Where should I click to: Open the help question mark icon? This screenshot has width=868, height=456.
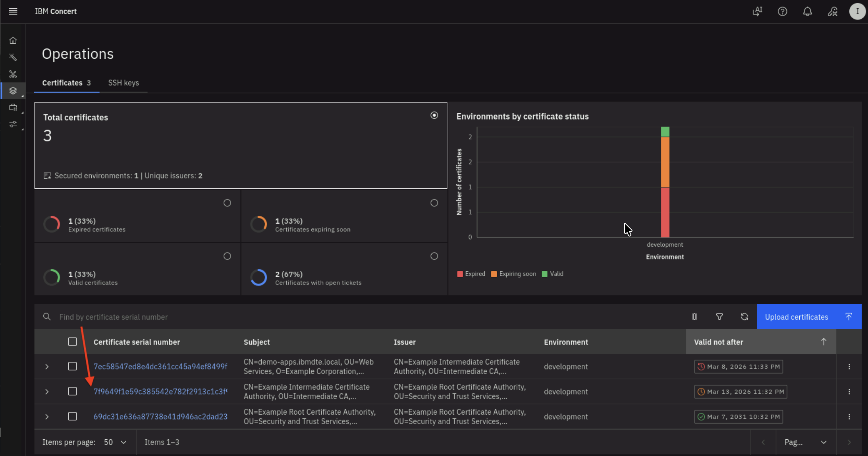pyautogui.click(x=782, y=12)
